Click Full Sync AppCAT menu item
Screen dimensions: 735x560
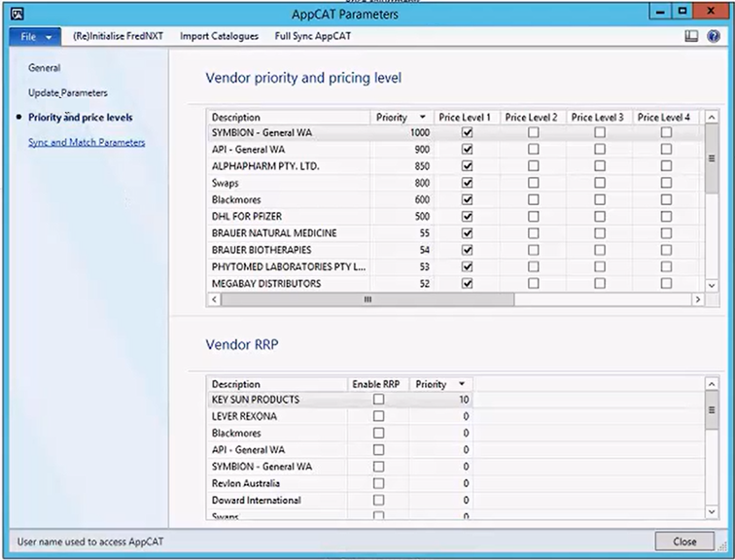click(x=313, y=36)
